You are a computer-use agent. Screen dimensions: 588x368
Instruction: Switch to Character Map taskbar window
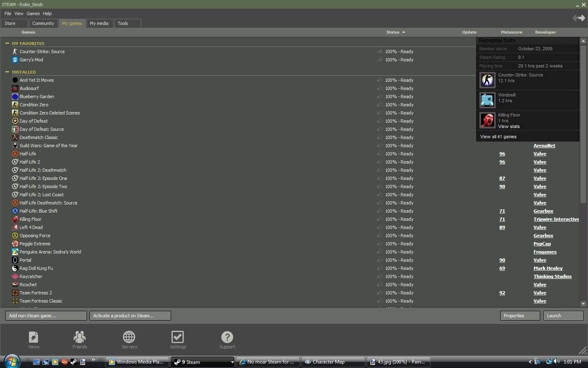(334, 362)
